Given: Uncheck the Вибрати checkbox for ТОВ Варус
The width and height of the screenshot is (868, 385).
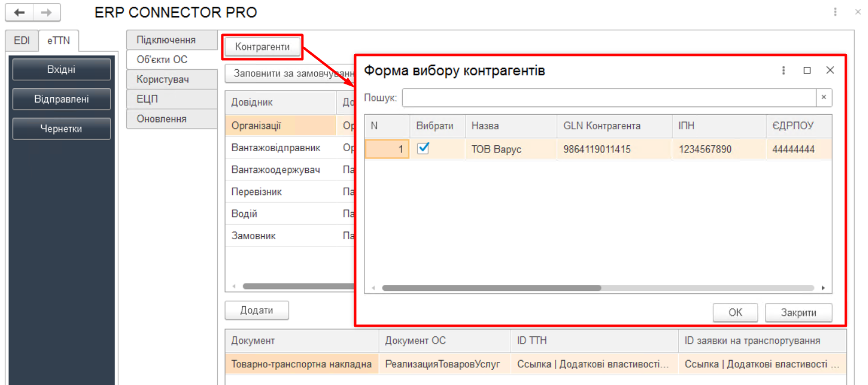Looking at the screenshot, I should (423, 148).
